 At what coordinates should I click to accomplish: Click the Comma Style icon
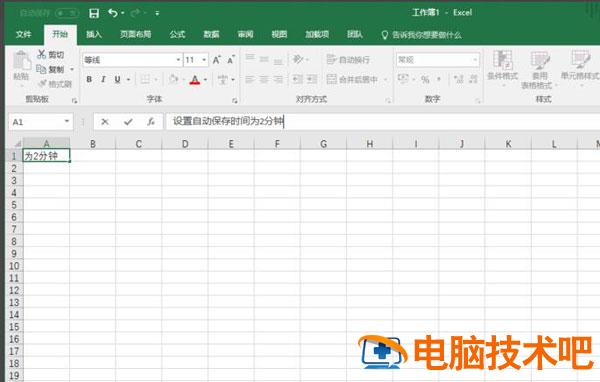point(439,80)
